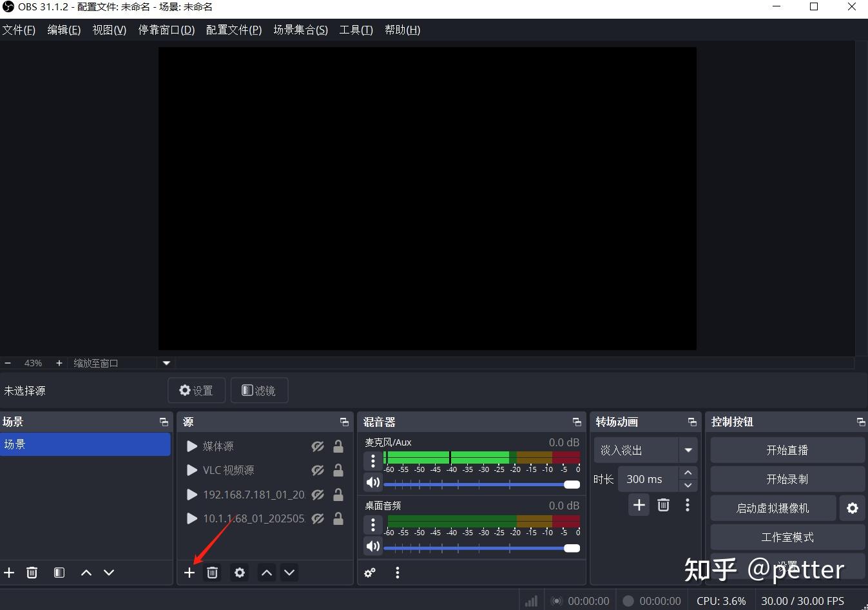
Task: Open the preview zoom dropdown
Action: [x=166, y=363]
